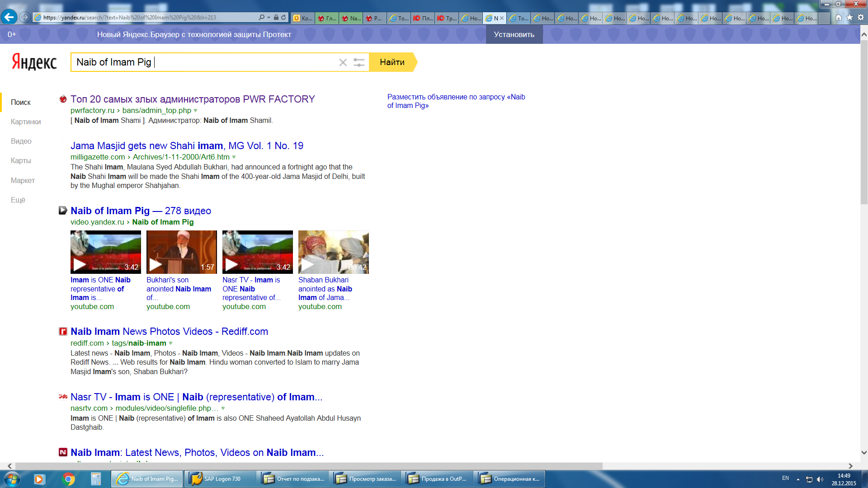This screenshot has width=868, height=488.
Task: Open favorites star icon
Action: tap(849, 17)
